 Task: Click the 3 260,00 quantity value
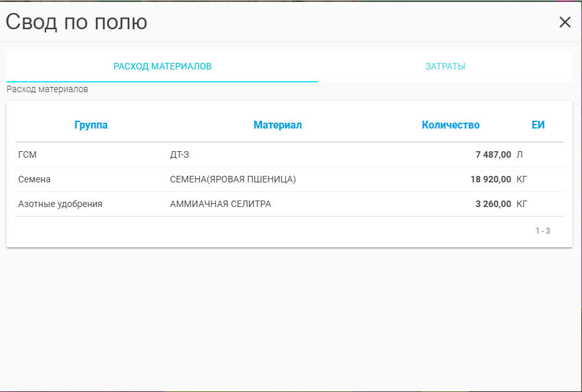pyautogui.click(x=493, y=204)
